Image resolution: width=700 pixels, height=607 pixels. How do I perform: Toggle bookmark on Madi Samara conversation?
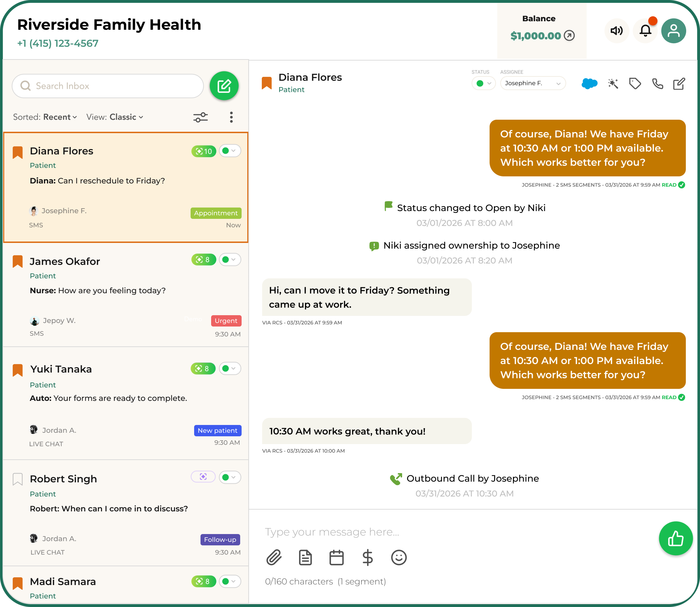coord(18,583)
